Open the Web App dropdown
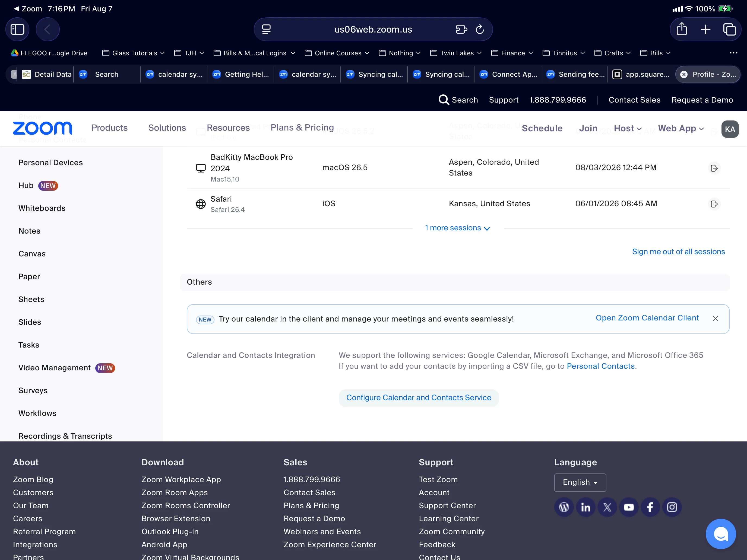Screen dimensions: 747x560 (681, 128)
